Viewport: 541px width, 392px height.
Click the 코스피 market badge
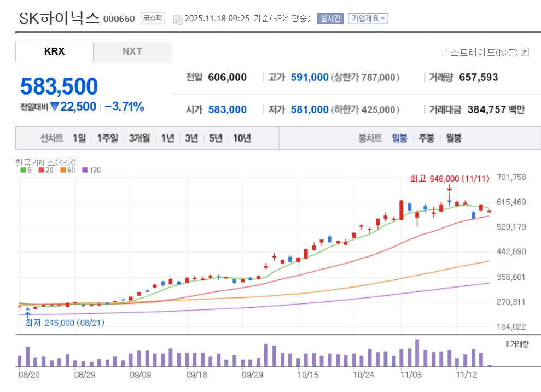[153, 18]
